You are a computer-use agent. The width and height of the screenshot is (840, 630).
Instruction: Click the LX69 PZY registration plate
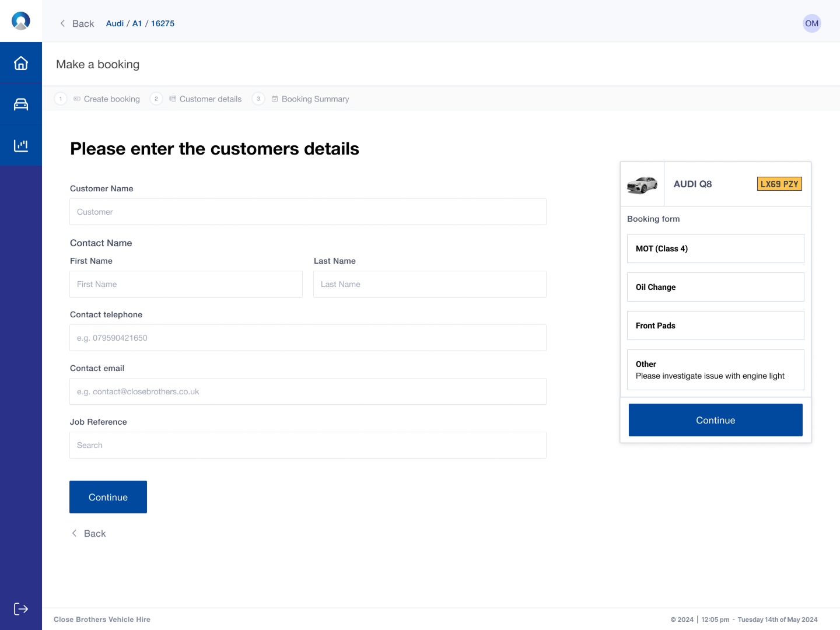779,183
